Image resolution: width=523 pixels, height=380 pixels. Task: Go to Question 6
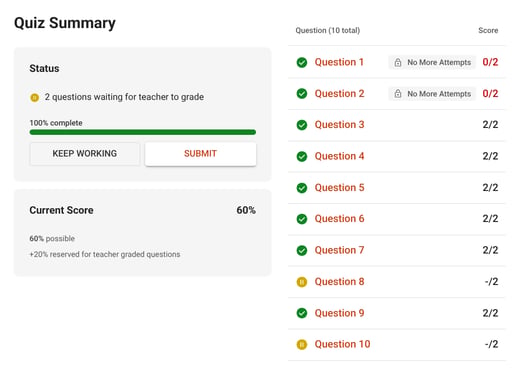pos(339,219)
